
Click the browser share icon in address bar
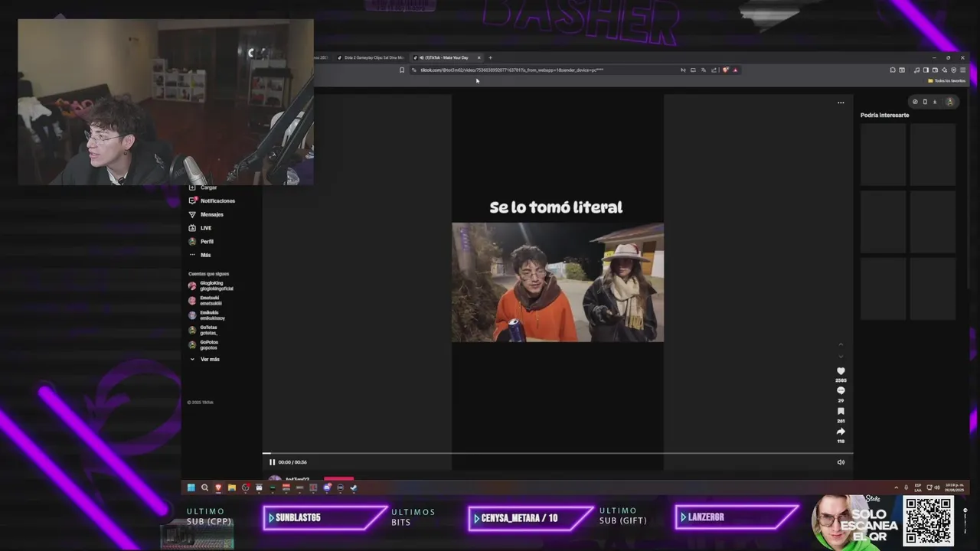tap(714, 70)
